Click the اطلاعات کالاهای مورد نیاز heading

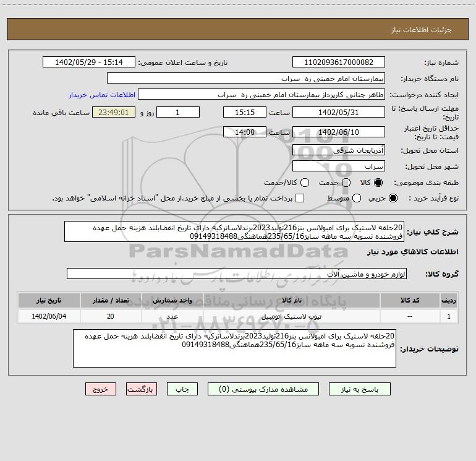point(413,252)
